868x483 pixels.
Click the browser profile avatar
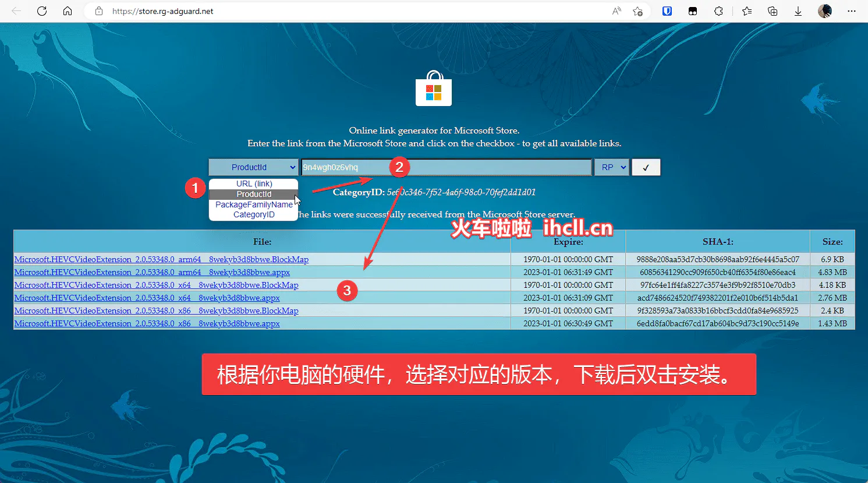coord(824,10)
